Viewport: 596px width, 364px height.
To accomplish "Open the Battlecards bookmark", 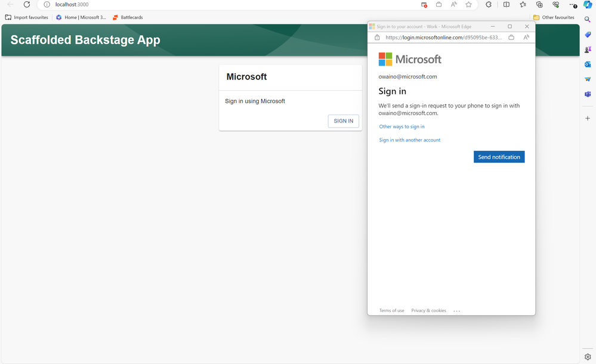I will [128, 17].
